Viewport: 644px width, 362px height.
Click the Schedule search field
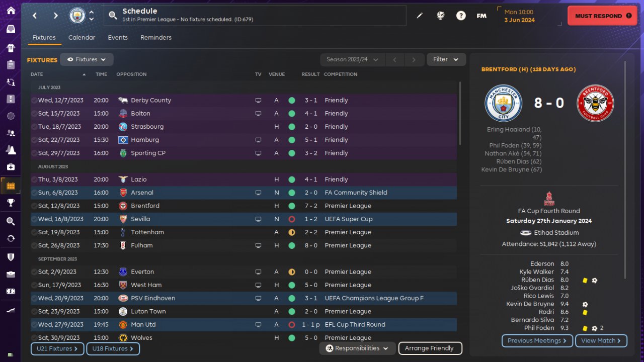pyautogui.click(x=255, y=16)
